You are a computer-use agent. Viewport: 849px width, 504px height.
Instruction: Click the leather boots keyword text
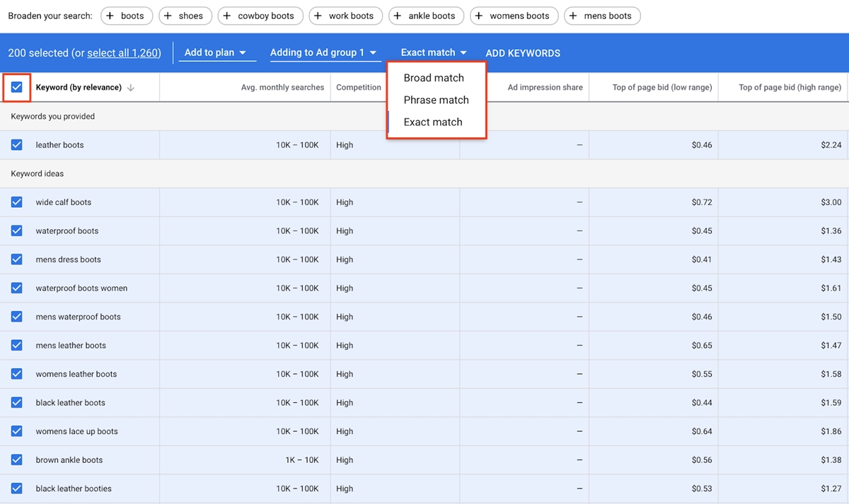click(x=59, y=145)
